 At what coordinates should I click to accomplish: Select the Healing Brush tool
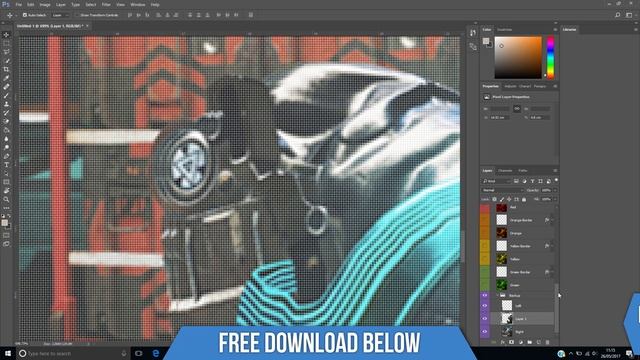pos(6,87)
